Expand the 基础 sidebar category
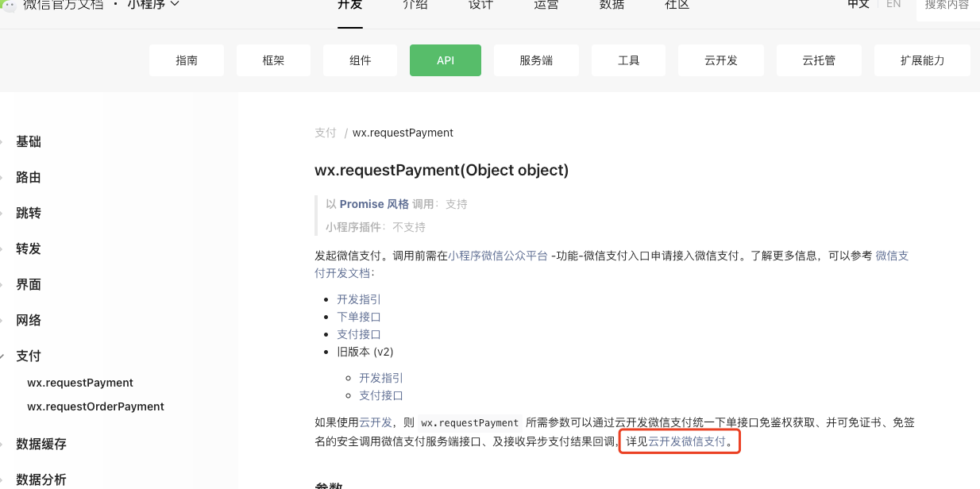Image resolution: width=980 pixels, height=489 pixels. point(29,142)
